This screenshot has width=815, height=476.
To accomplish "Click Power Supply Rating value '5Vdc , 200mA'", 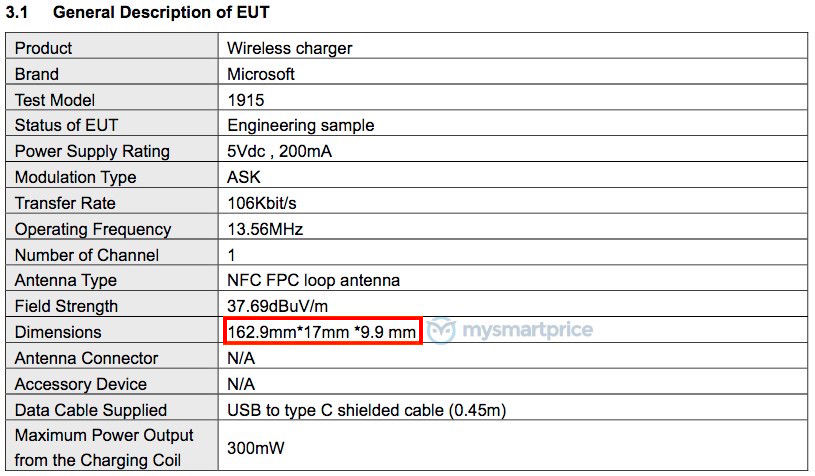I will point(280,151).
